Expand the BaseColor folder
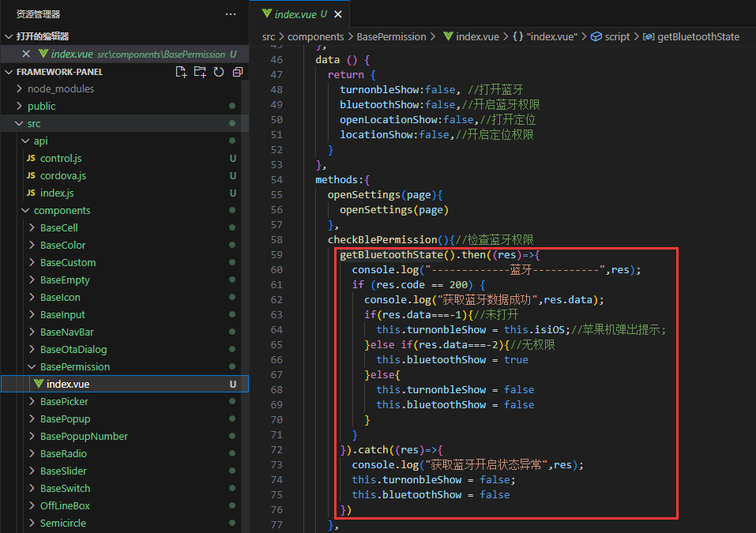Viewport: 756px width, 533px height. point(32,245)
